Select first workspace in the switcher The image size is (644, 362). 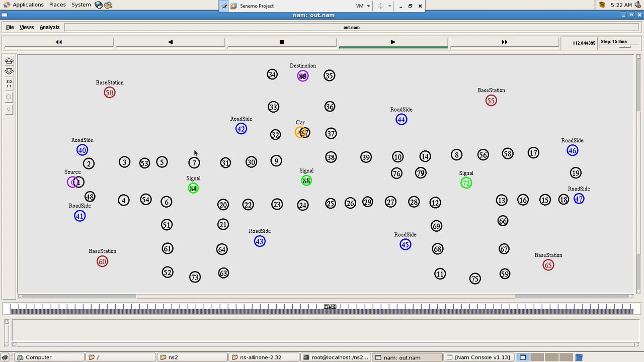pyautogui.click(x=523, y=357)
